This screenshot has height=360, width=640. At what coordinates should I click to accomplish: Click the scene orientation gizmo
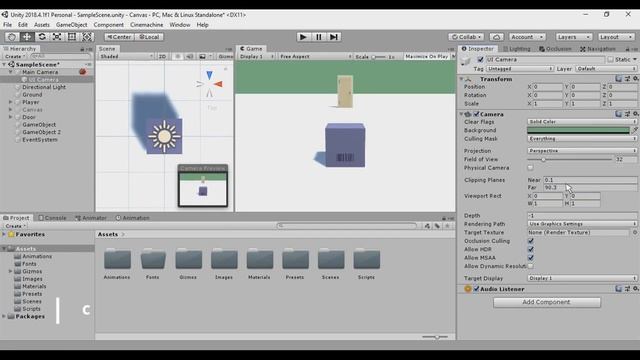[x=210, y=84]
